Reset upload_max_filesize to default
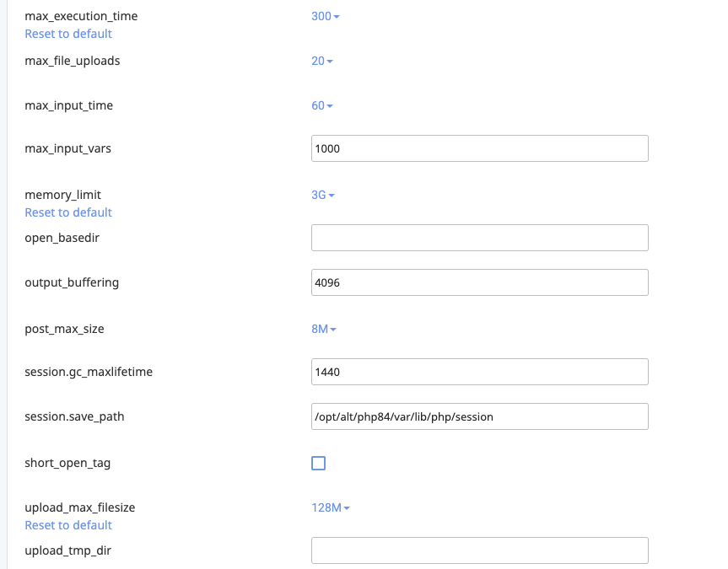The width and height of the screenshot is (728, 569). click(68, 525)
